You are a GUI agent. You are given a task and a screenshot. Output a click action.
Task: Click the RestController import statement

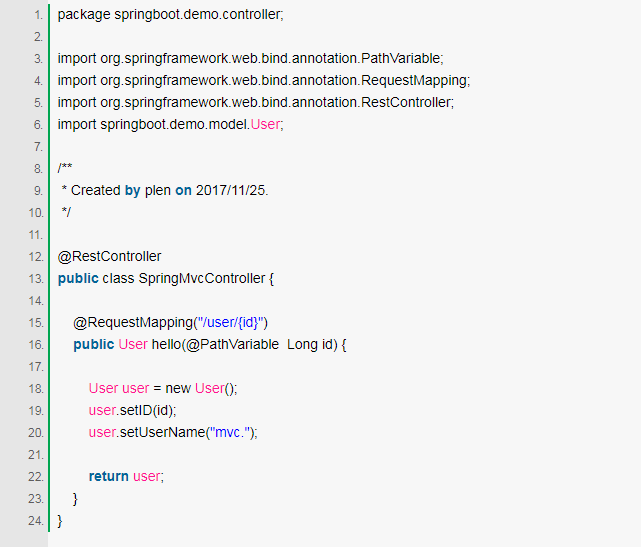coord(256,102)
